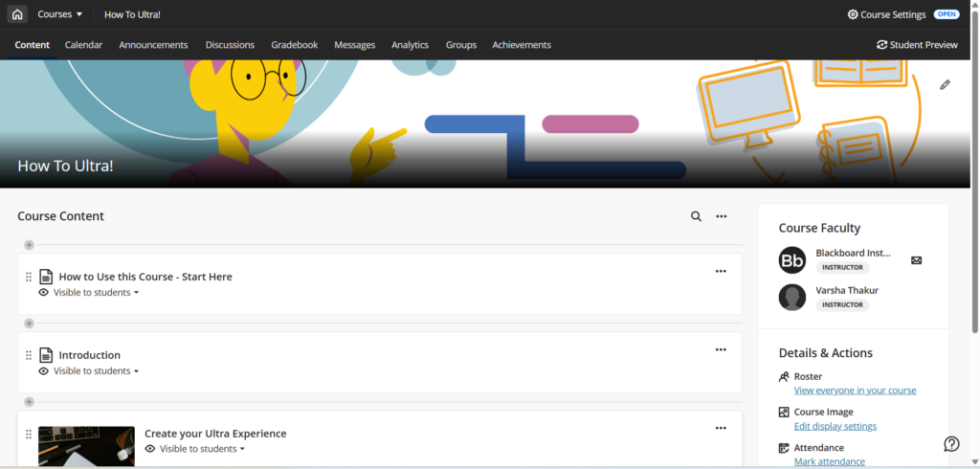Click document icon beside Introduction
980x469 pixels.
coord(46,355)
